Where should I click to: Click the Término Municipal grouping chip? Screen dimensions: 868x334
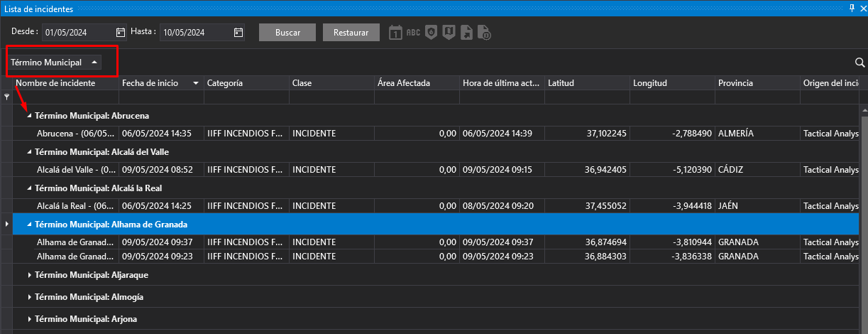pos(54,63)
